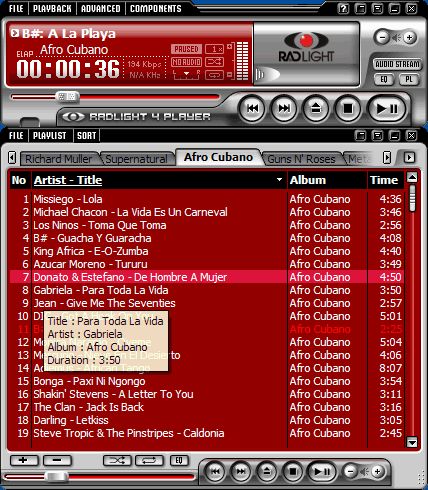Click previous track in playlist bottom controls

pos(215,471)
